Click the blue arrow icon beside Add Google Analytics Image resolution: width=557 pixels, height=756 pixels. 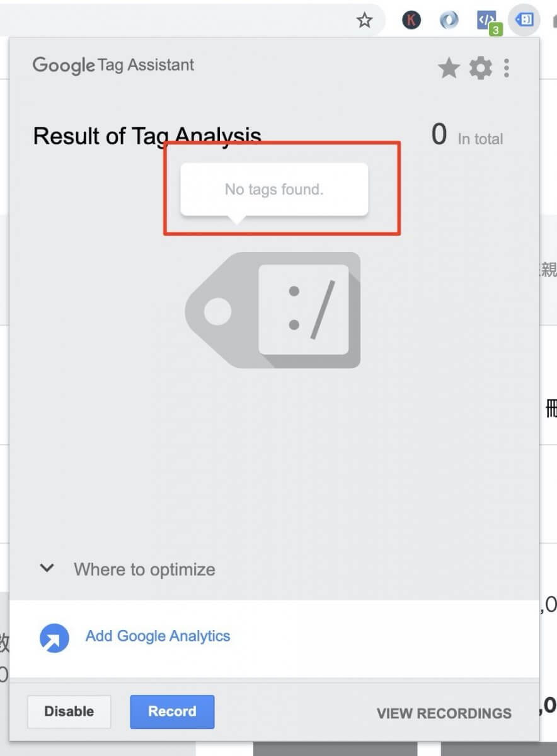coord(54,638)
